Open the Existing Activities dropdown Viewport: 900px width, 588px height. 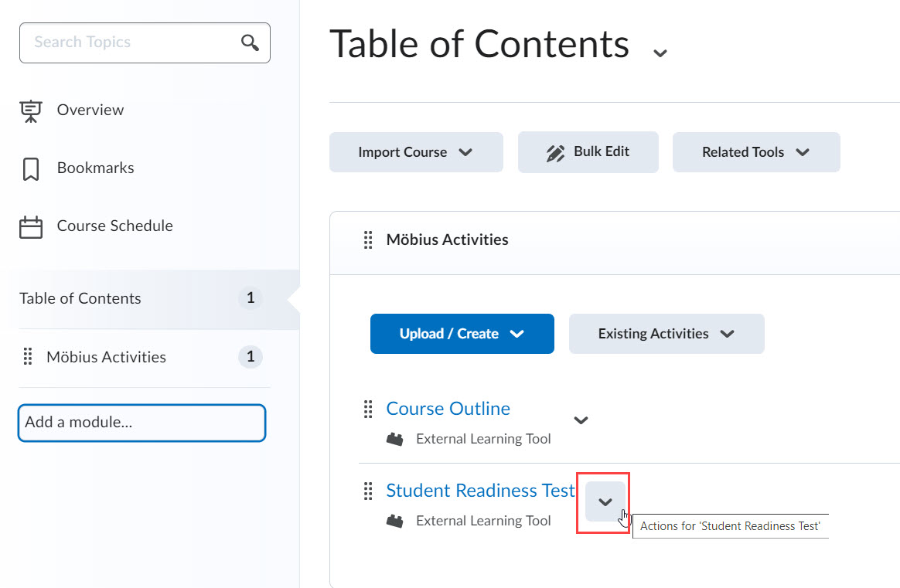(666, 333)
